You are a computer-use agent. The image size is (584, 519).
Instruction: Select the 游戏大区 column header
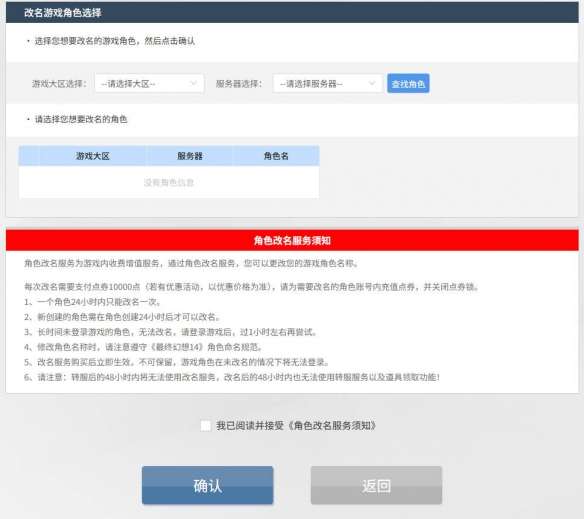click(93, 156)
